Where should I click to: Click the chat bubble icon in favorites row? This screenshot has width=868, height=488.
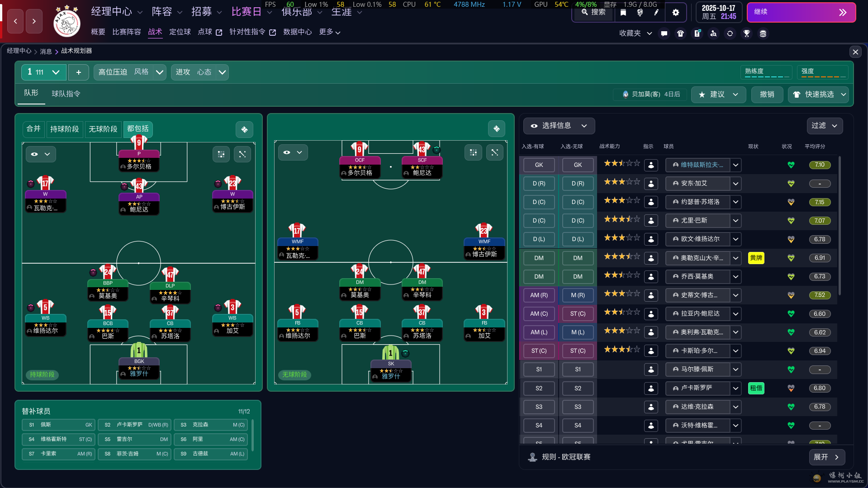coord(664,33)
